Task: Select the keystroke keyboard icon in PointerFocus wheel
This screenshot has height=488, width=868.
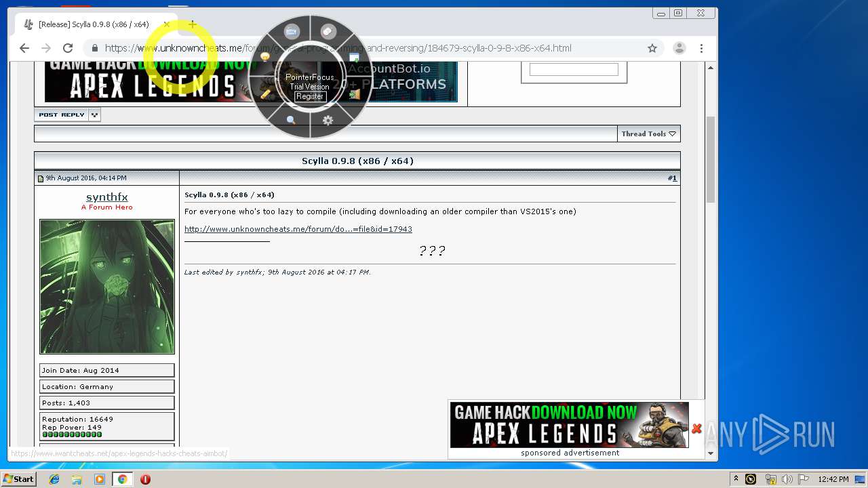Action: [292, 31]
